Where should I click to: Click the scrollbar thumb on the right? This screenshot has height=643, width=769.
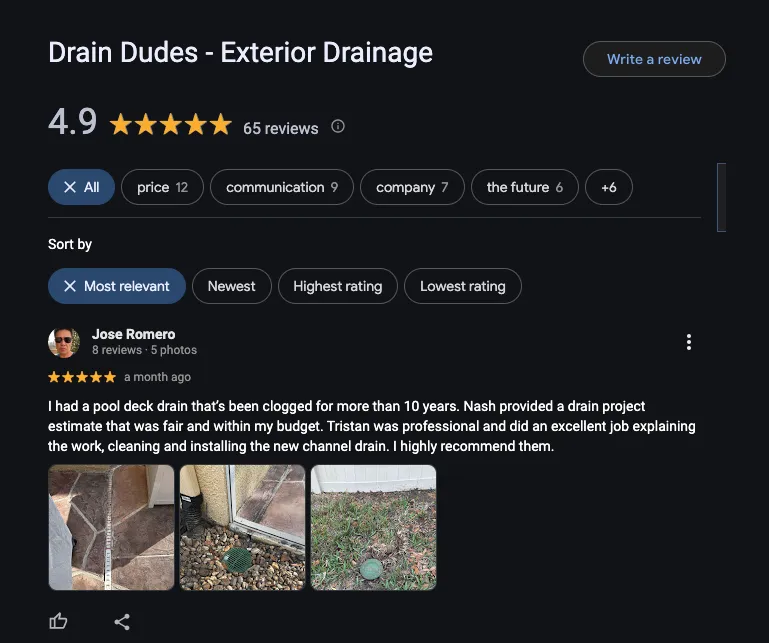point(721,197)
